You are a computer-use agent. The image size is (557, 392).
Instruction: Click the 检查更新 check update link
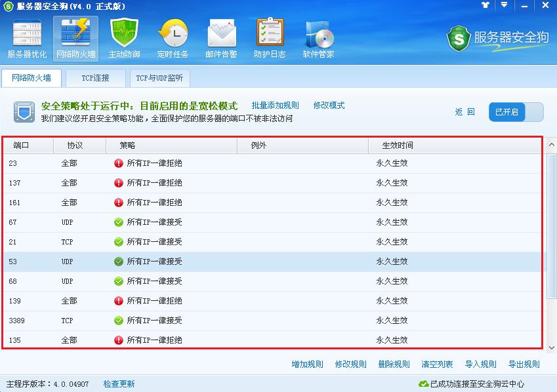[119, 383]
